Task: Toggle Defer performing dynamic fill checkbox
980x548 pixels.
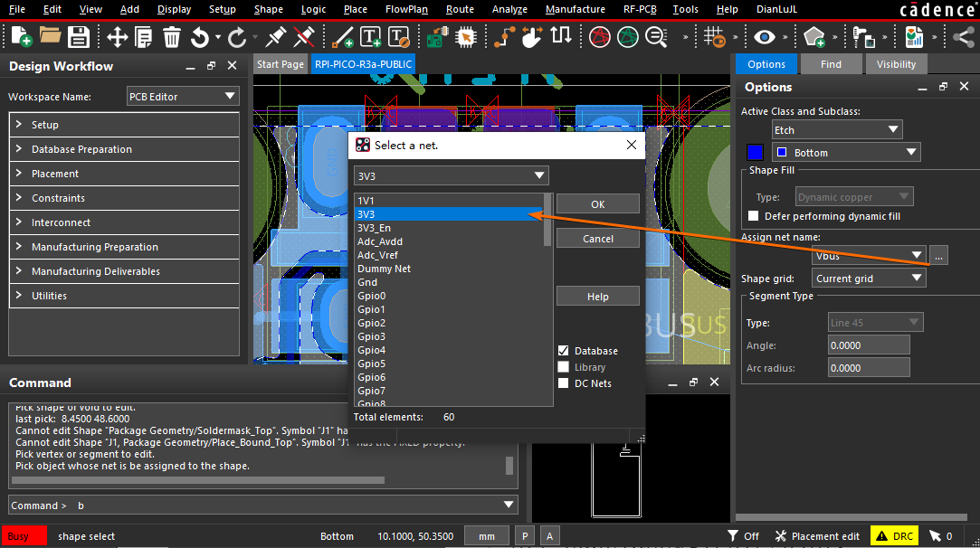Action: [x=754, y=216]
